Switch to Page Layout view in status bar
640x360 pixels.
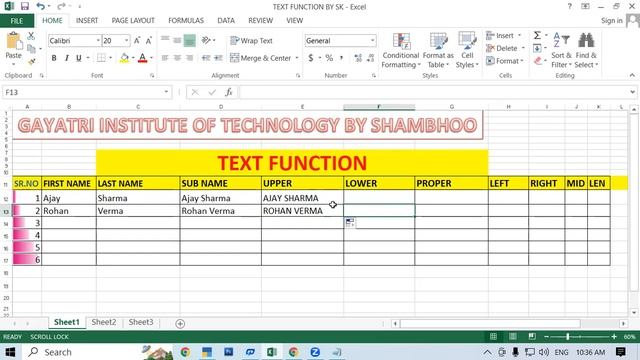click(x=513, y=336)
